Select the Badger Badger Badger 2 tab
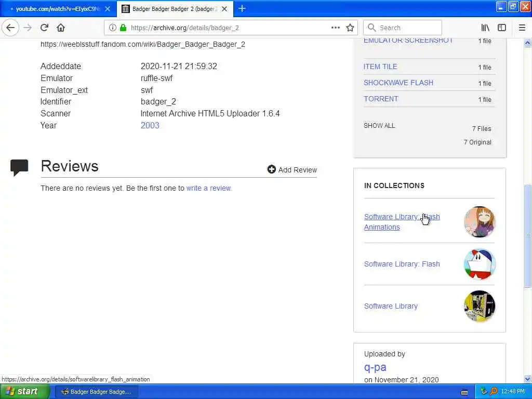This screenshot has width=532, height=399. 175,9
